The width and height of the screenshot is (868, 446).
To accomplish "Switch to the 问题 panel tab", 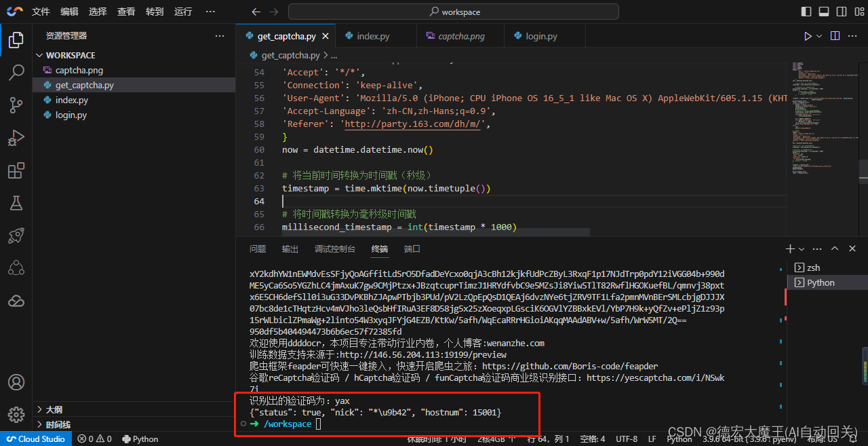I will click(258, 249).
